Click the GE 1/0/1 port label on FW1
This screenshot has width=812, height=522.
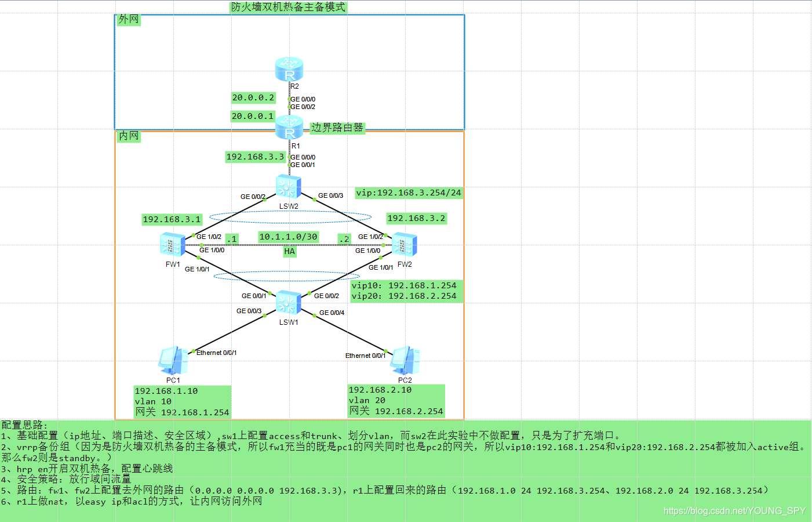click(197, 269)
